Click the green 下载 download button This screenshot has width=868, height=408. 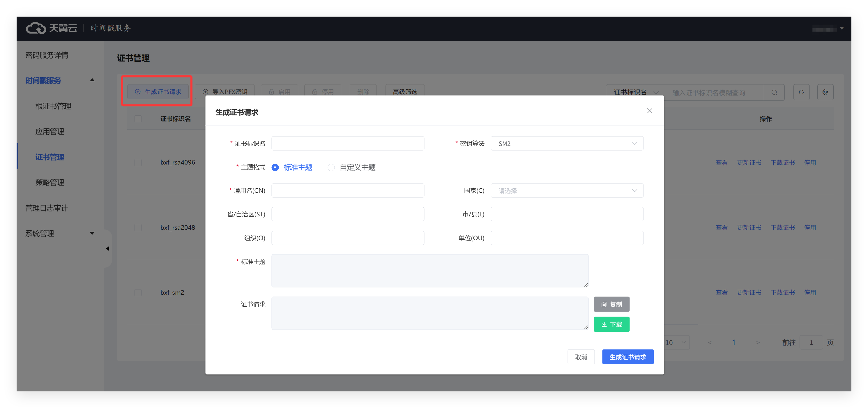click(x=611, y=324)
